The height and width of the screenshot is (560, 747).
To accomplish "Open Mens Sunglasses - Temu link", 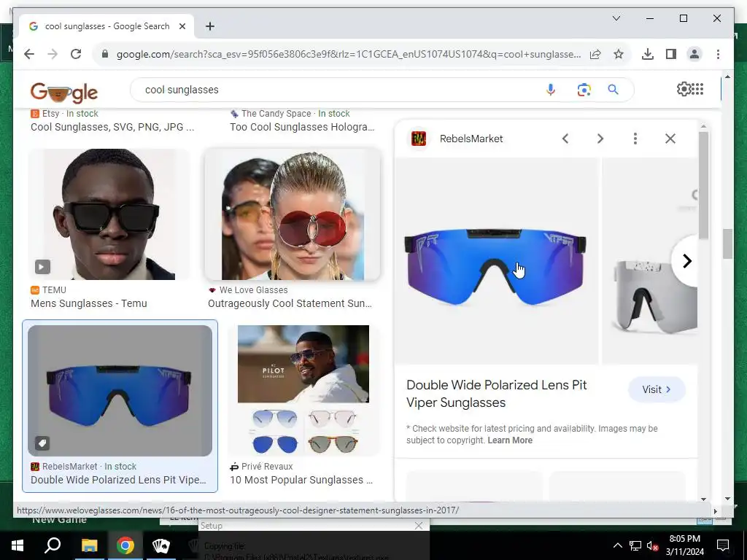I will pos(88,303).
